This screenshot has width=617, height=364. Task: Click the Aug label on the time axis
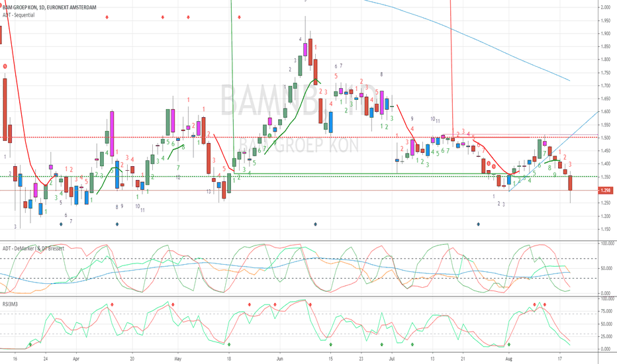[x=509, y=359]
